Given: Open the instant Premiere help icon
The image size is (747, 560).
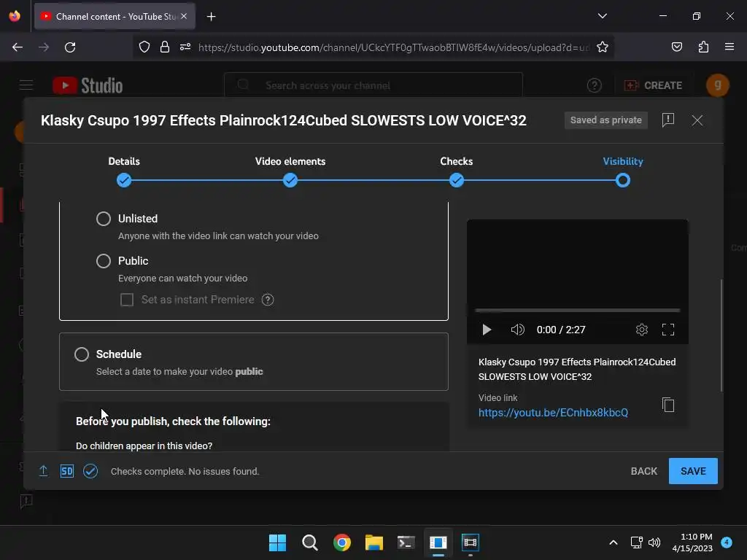Looking at the screenshot, I should [268, 300].
